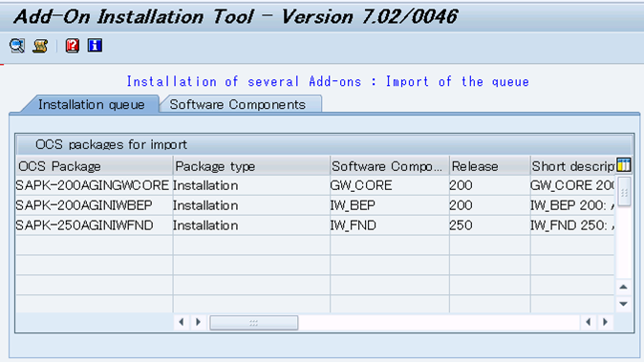The width and height of the screenshot is (644, 363).
Task: Click the vertical scrollbar down arrow
Action: pyautogui.click(x=624, y=304)
